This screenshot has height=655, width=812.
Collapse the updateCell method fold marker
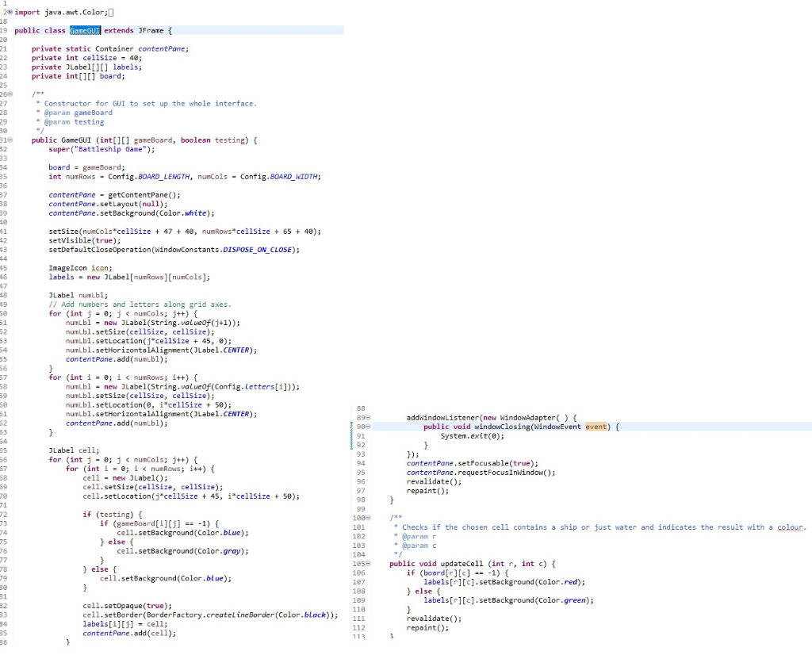coord(368,563)
